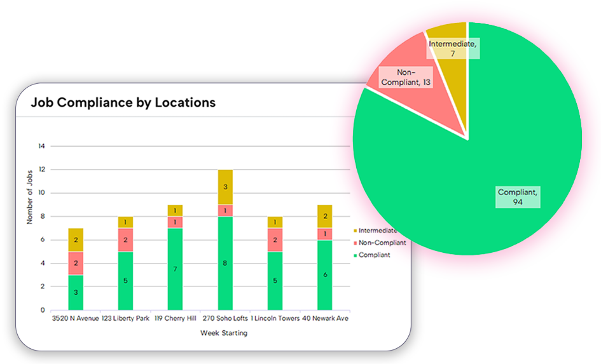Click yellow Intermediate segment of 40 Newark Ave bar
Viewport: 601px width, 364px height.
tap(324, 216)
